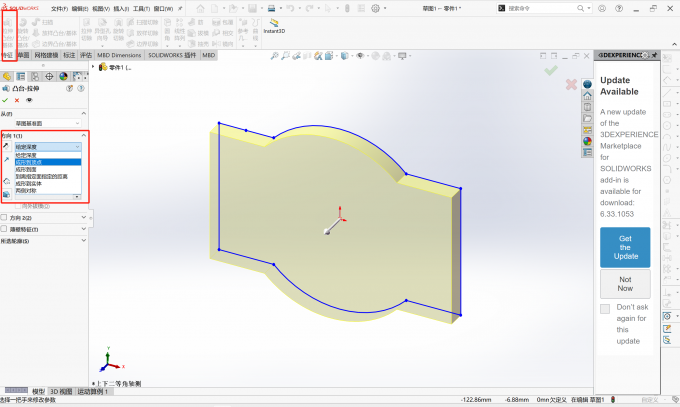Open the options gear icon in the top toolbar
Viewport: 680px width, 407px height.
pos(376,8)
